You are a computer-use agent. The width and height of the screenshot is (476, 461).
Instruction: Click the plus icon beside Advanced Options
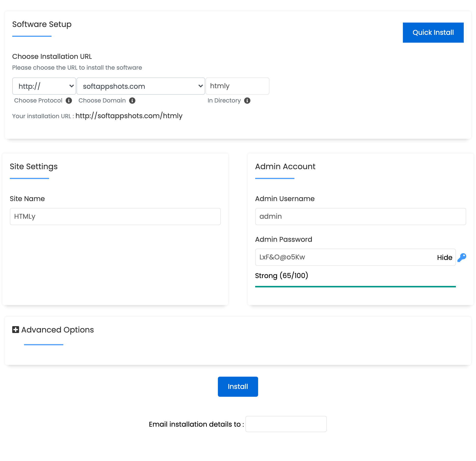(15, 330)
